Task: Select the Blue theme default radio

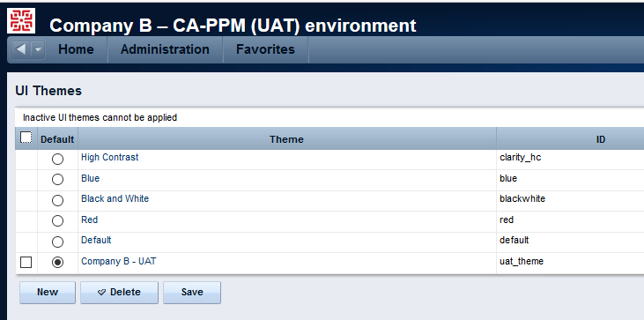Action: pos(57,180)
